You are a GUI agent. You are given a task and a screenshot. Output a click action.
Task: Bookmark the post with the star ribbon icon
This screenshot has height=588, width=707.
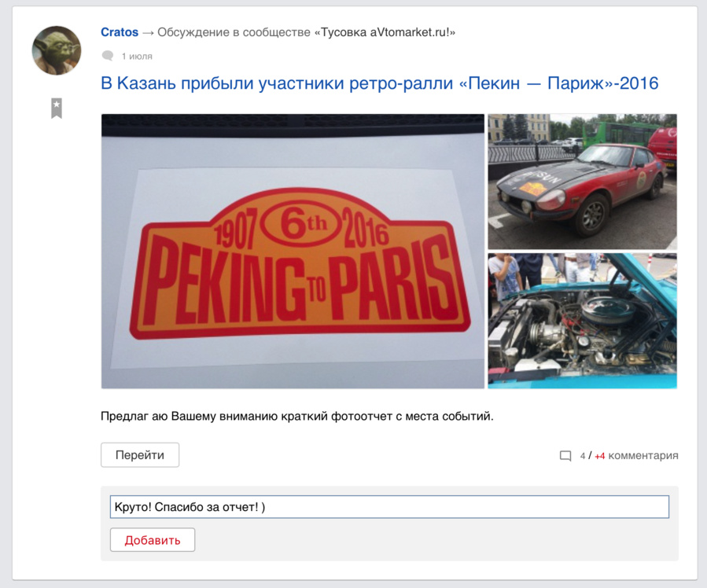[57, 108]
